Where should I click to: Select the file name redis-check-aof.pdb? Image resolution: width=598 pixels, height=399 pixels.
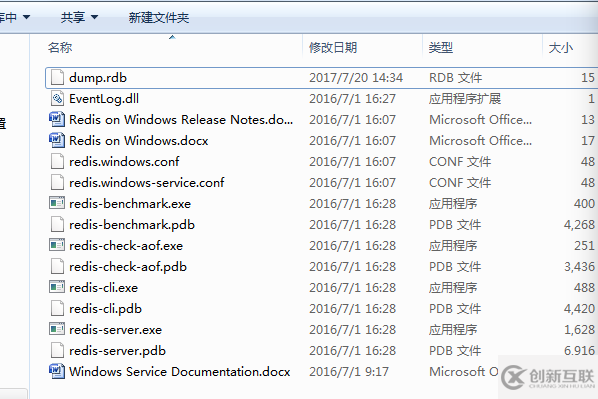128,267
